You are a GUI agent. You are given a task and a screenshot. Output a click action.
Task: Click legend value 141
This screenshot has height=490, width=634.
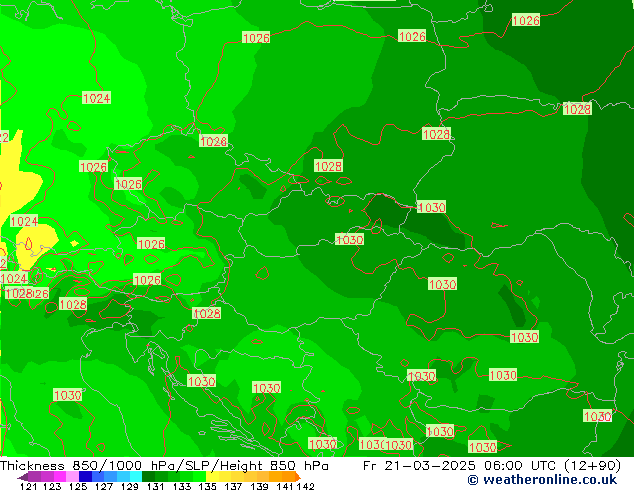point(285,486)
